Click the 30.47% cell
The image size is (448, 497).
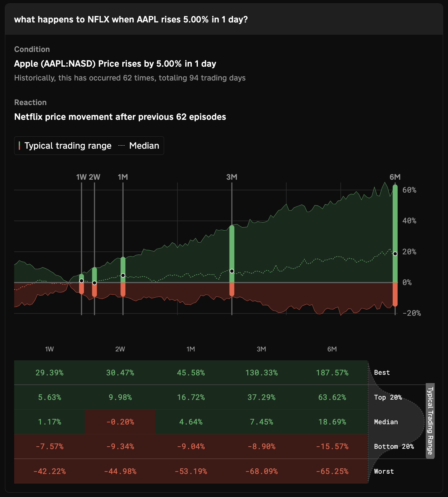(120, 373)
